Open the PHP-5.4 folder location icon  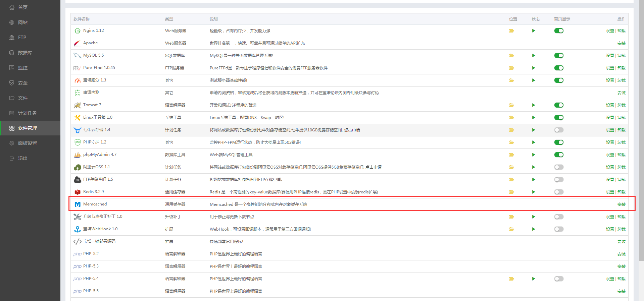click(511, 279)
